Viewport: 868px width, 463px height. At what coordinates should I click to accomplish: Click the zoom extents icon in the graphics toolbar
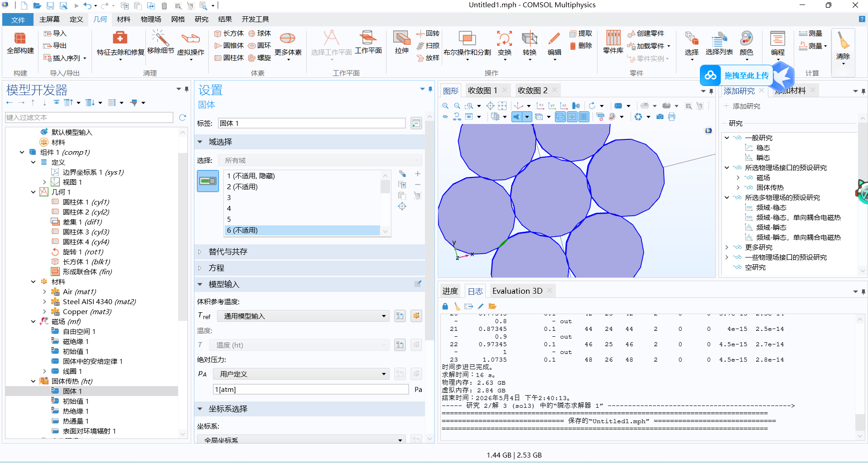click(x=502, y=106)
